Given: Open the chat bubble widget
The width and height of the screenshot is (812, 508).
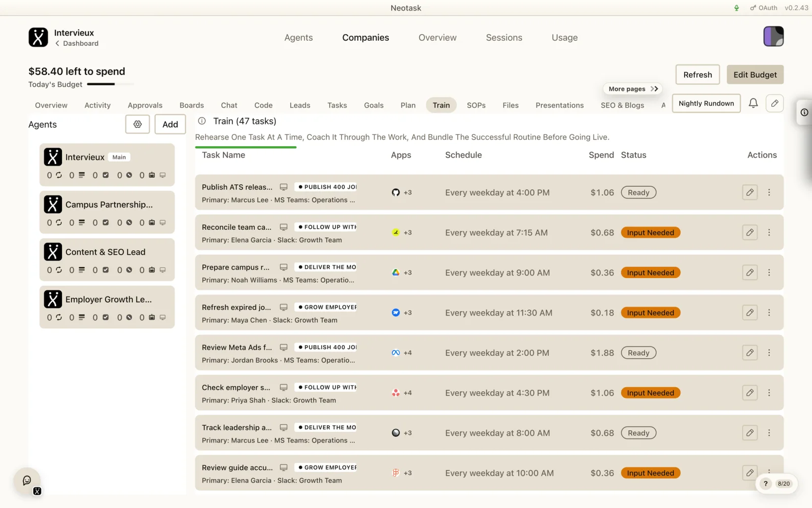Looking at the screenshot, I should 27,481.
